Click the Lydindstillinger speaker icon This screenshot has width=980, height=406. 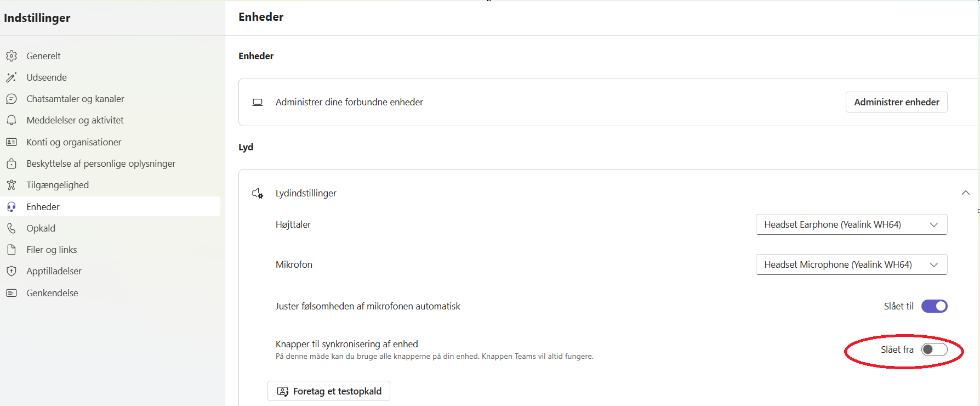pos(258,193)
